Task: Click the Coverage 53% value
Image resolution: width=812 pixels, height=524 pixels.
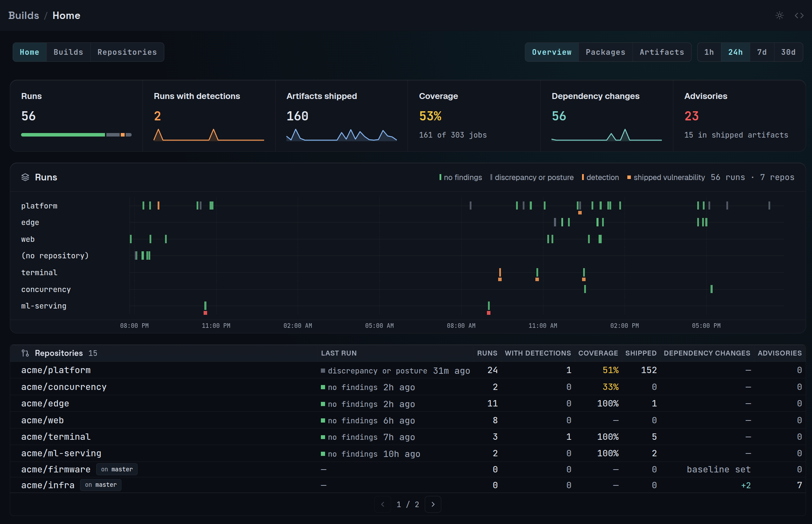Action: tap(430, 116)
